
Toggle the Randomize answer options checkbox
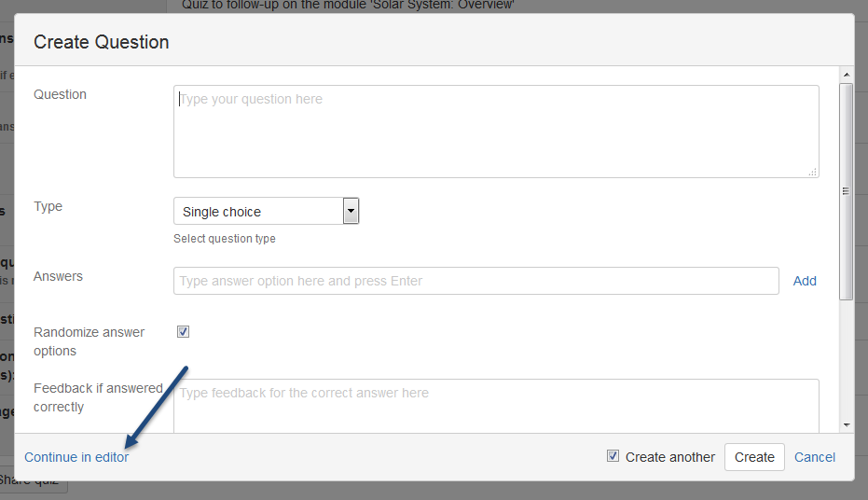[x=184, y=331]
